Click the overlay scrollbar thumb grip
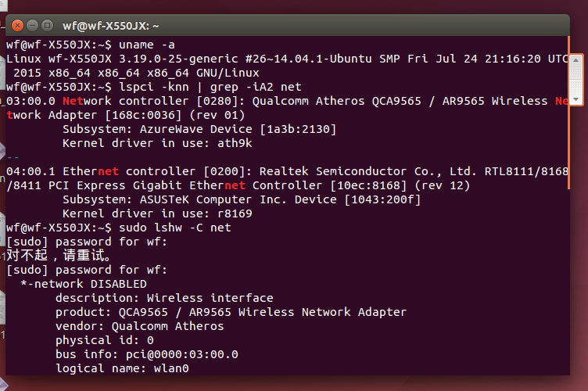The width and height of the screenshot is (588, 391). click(x=576, y=80)
